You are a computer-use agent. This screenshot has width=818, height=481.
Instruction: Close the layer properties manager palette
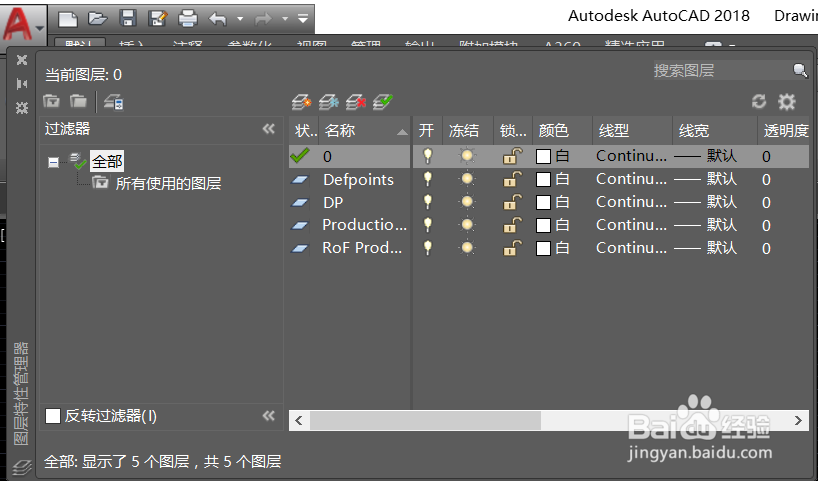(x=21, y=60)
